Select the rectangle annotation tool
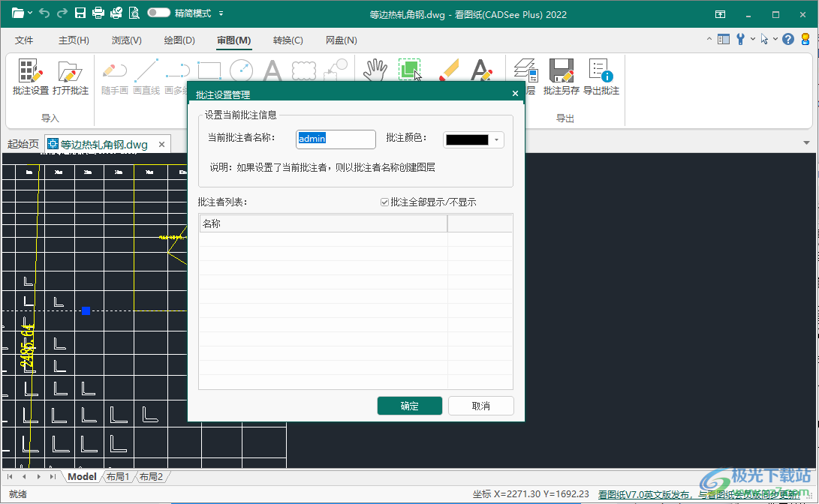The width and height of the screenshot is (819, 504). [209, 70]
